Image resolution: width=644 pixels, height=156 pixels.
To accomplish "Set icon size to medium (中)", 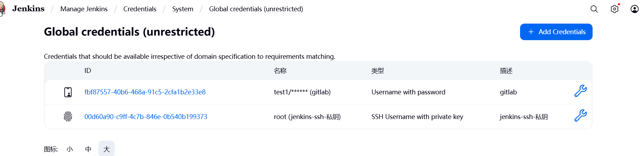I will click(x=88, y=149).
